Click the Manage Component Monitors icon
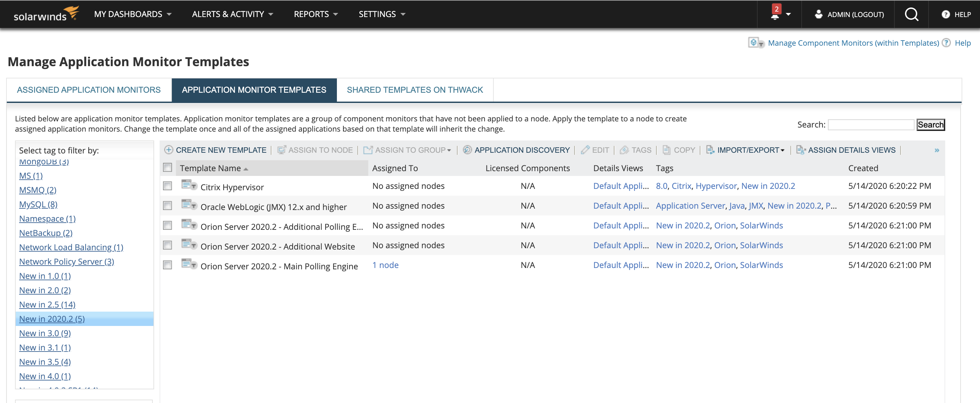Viewport: 980px width, 403px height. tap(756, 43)
